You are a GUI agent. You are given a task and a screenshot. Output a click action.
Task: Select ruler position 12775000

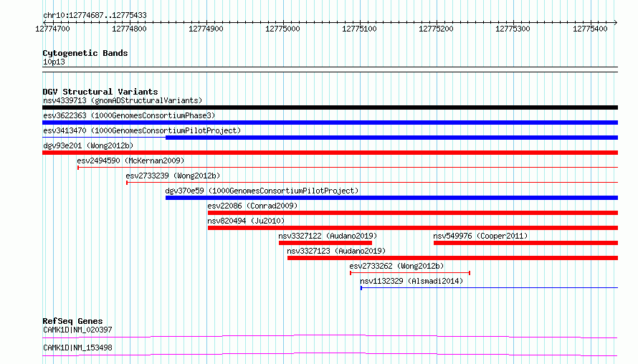pos(282,29)
